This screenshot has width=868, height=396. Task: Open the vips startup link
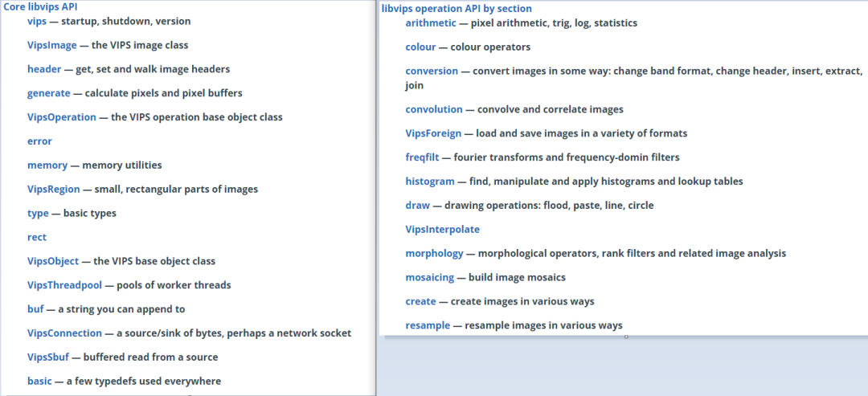pos(36,22)
